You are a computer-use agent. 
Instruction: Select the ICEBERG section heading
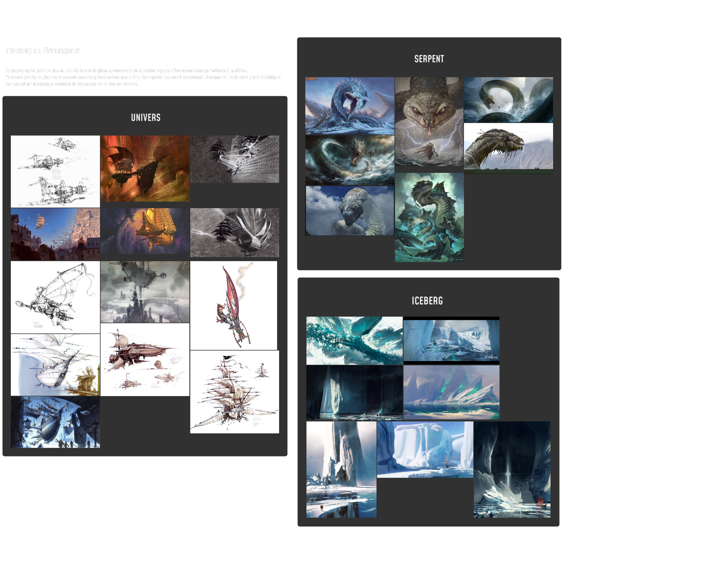(x=427, y=300)
